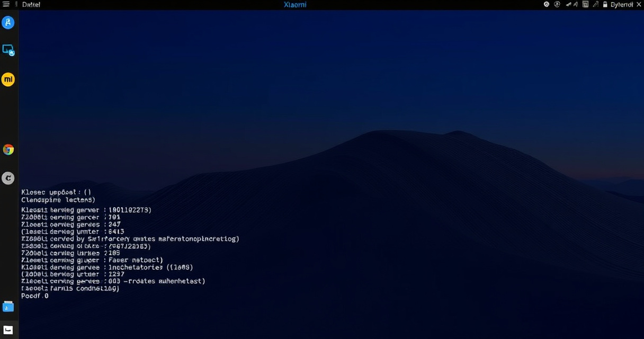
Task: Open the Dnttel menu in top bar
Action: point(31,4)
